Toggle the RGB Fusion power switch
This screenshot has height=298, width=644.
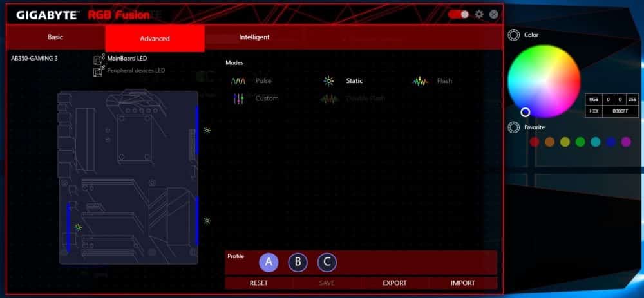459,14
